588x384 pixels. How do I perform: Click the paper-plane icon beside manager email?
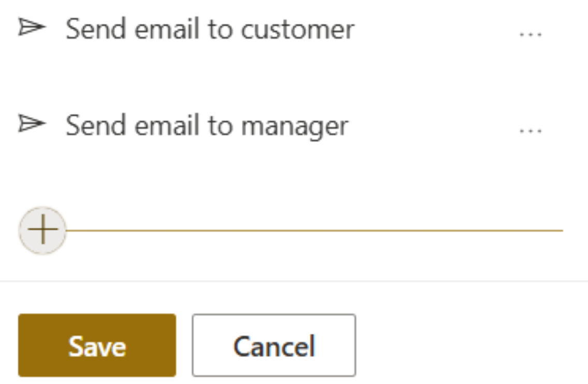pyautogui.click(x=32, y=124)
